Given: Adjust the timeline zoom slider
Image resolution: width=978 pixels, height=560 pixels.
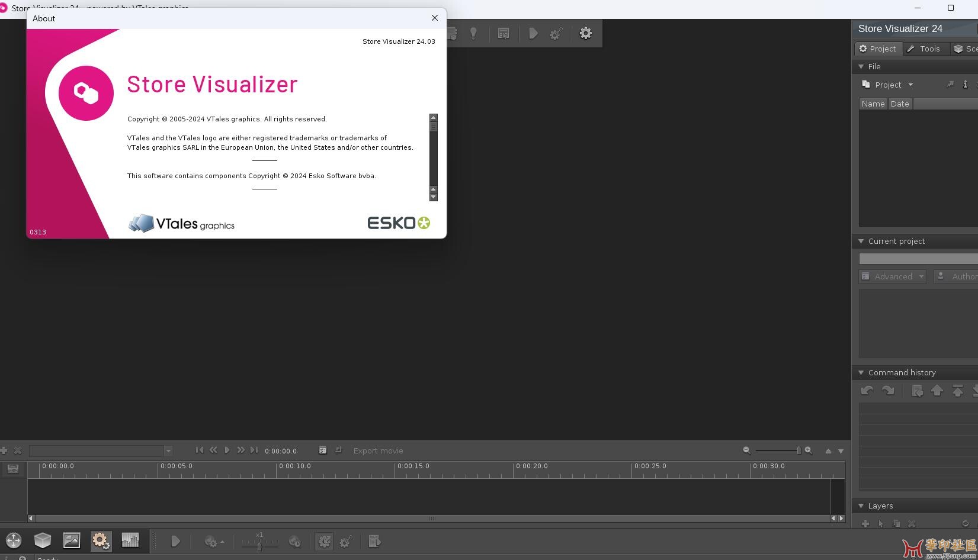Looking at the screenshot, I should [x=799, y=450].
